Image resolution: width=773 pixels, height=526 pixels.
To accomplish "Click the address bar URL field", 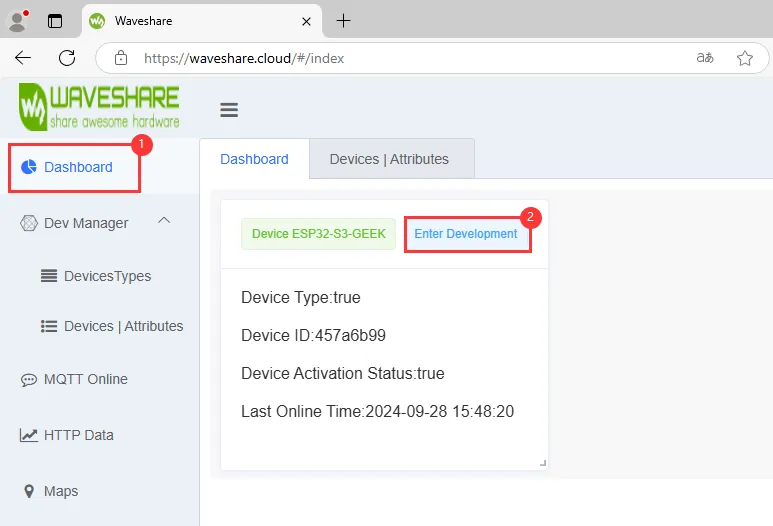I will pyautogui.click(x=400, y=58).
